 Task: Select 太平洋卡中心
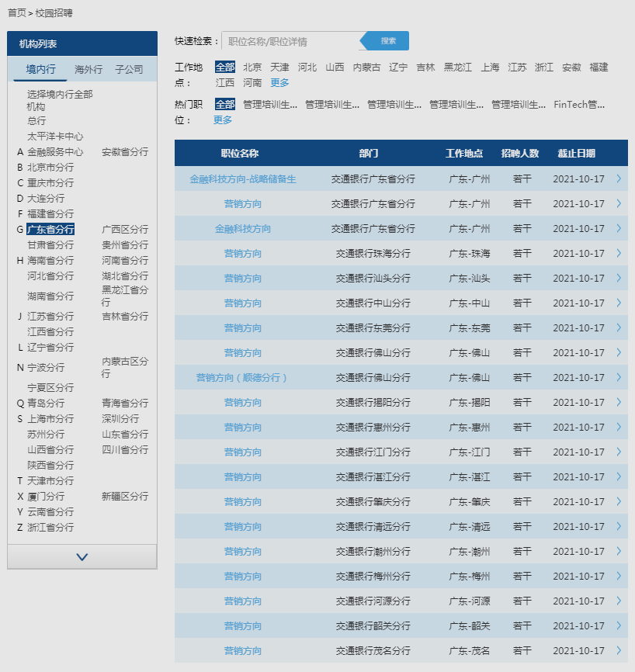tap(55, 137)
